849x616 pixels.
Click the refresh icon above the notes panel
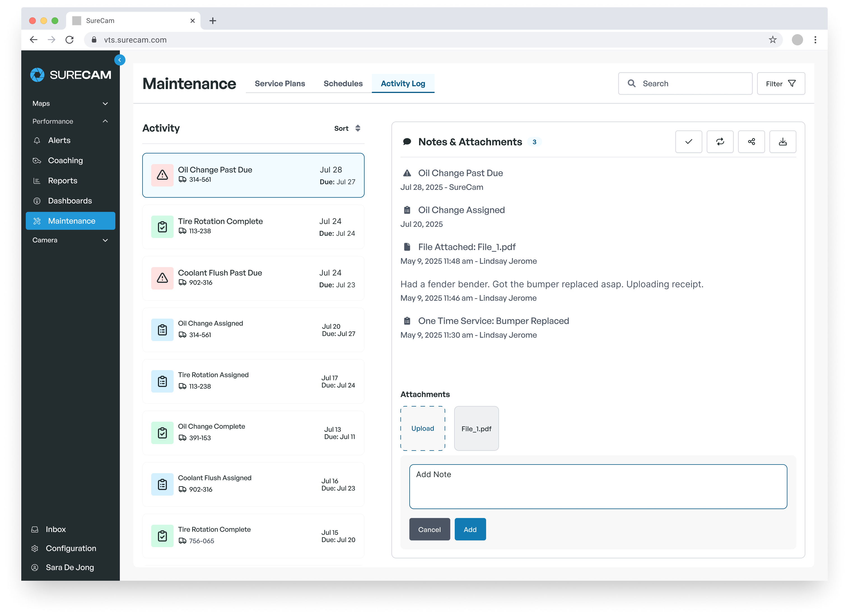(720, 141)
